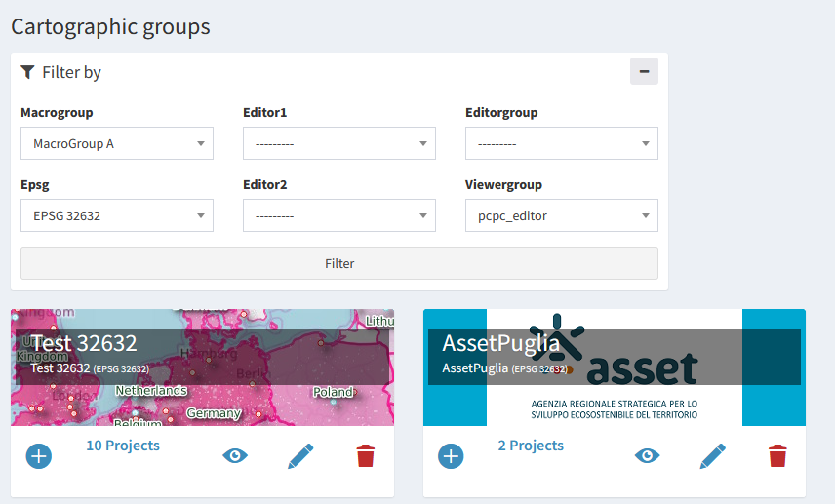The width and height of the screenshot is (835, 504).
Task: View the Test 32632 group details
Action: 235,455
